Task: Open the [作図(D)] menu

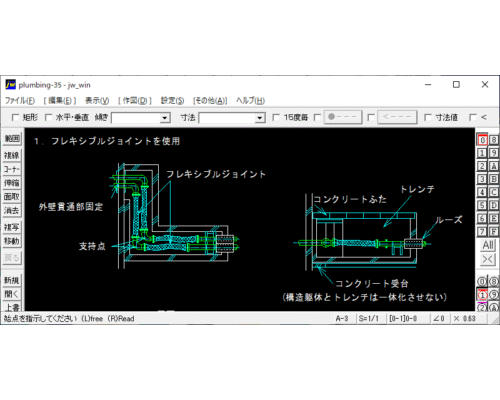Action: tap(135, 100)
